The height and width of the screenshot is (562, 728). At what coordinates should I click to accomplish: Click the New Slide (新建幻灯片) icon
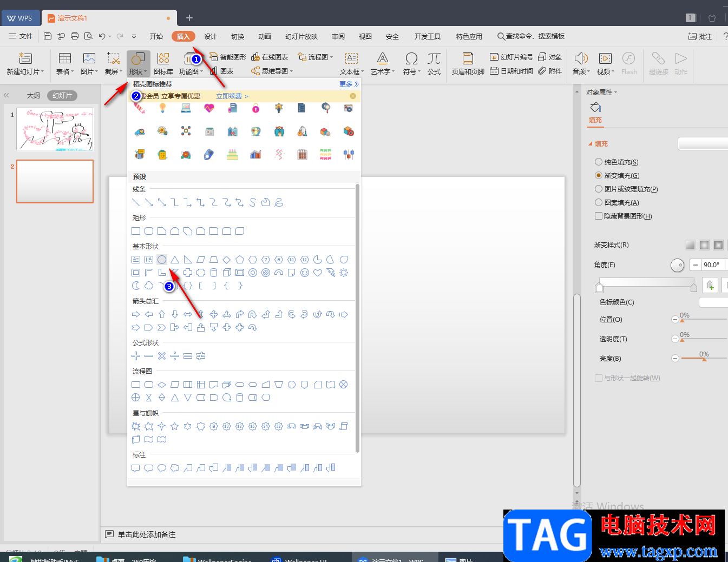pyautogui.click(x=25, y=58)
